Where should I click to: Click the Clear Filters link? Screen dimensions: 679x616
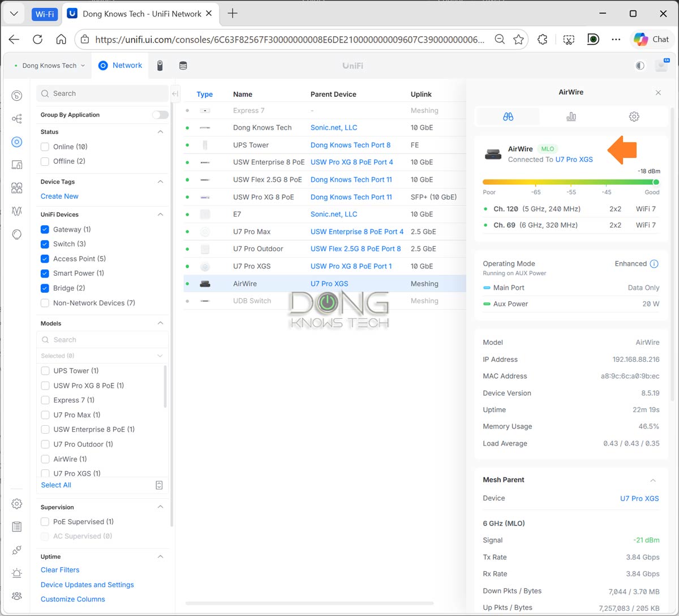60,570
